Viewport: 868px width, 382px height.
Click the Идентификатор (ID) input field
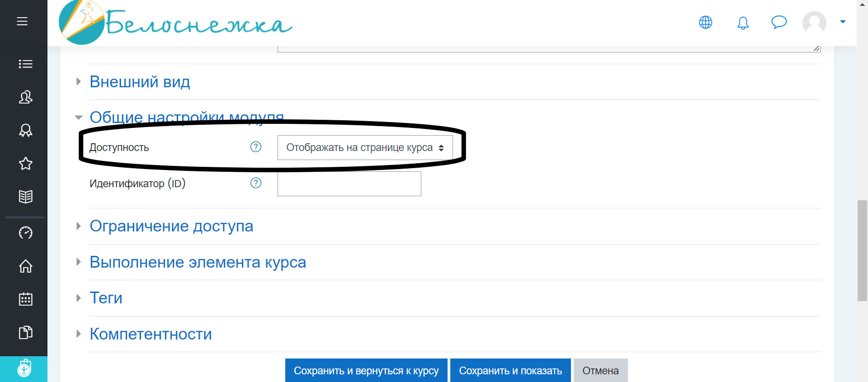[349, 184]
